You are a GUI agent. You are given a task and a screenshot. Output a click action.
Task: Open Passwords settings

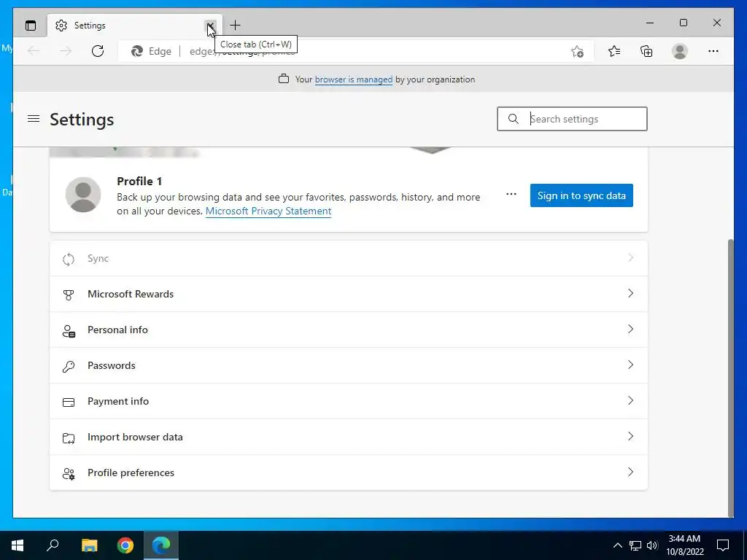click(349, 365)
